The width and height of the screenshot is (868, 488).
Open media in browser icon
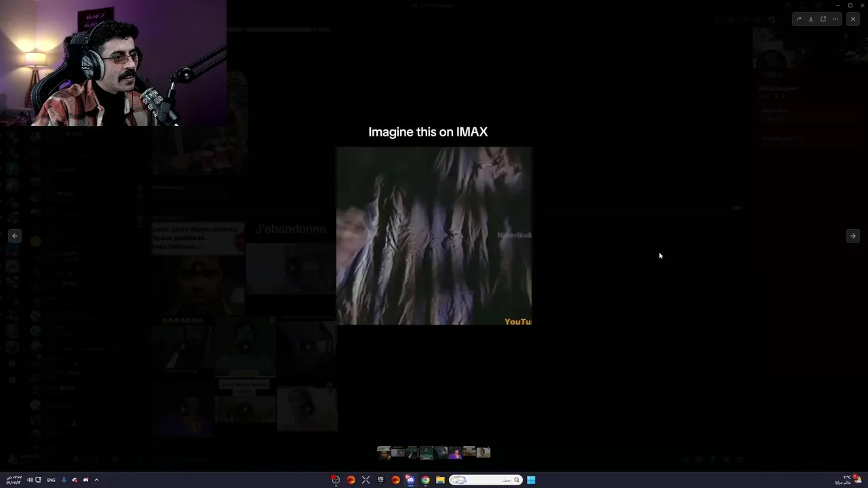pos(823,19)
